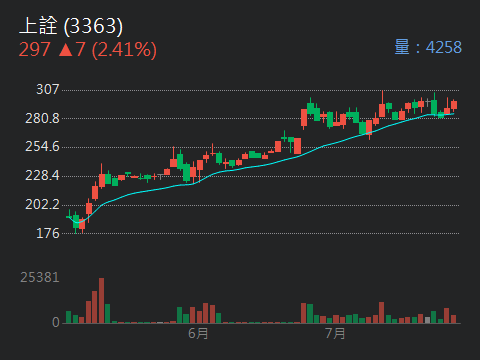Click the 202.2 price axis label

coord(42,204)
